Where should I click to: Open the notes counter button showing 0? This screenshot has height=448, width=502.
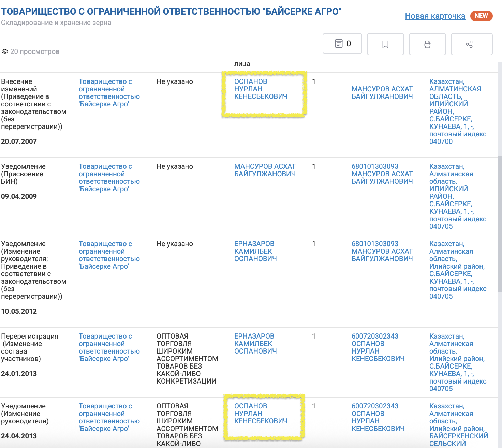(x=342, y=44)
